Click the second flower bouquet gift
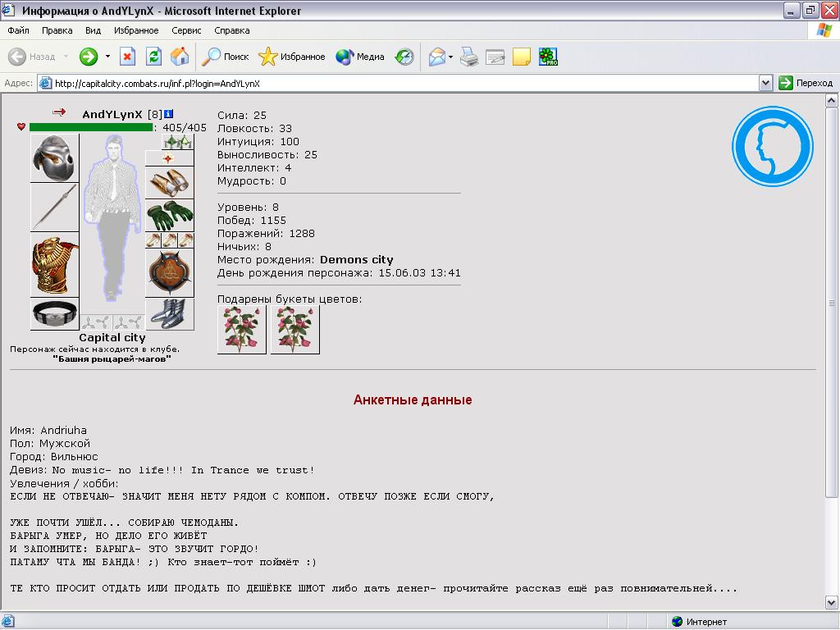 [294, 330]
